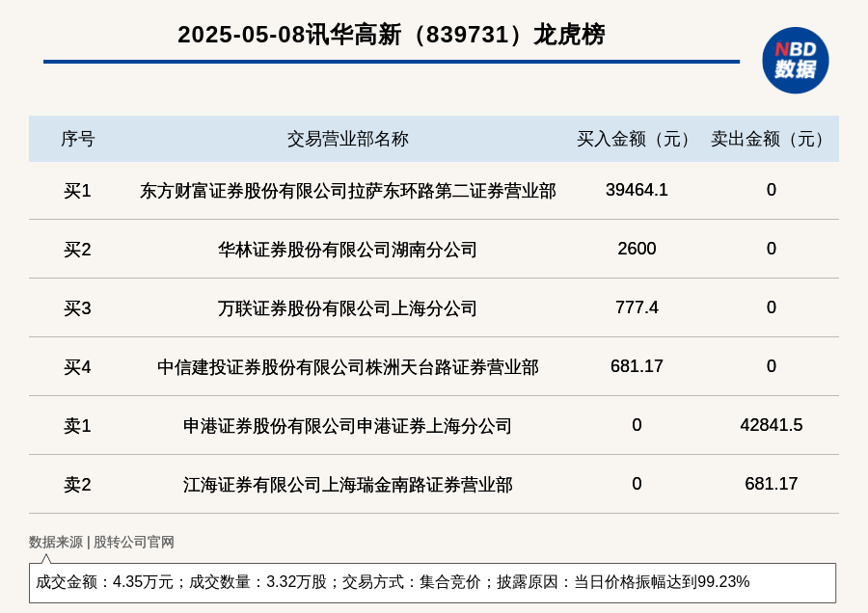
Task: Click the buy amount 0 in 卖1 row
Action: tap(637, 425)
